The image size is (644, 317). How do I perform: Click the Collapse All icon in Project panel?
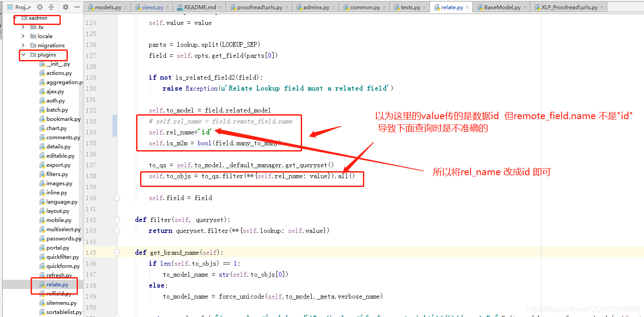[x=51, y=7]
